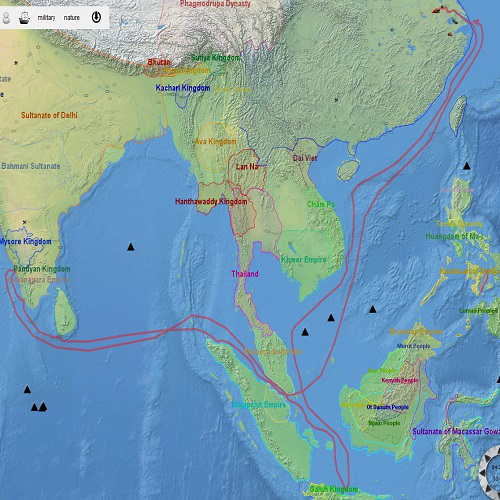Click the small x marker near Mysore Kingdom
The width and height of the screenshot is (500, 500).
pos(24,222)
